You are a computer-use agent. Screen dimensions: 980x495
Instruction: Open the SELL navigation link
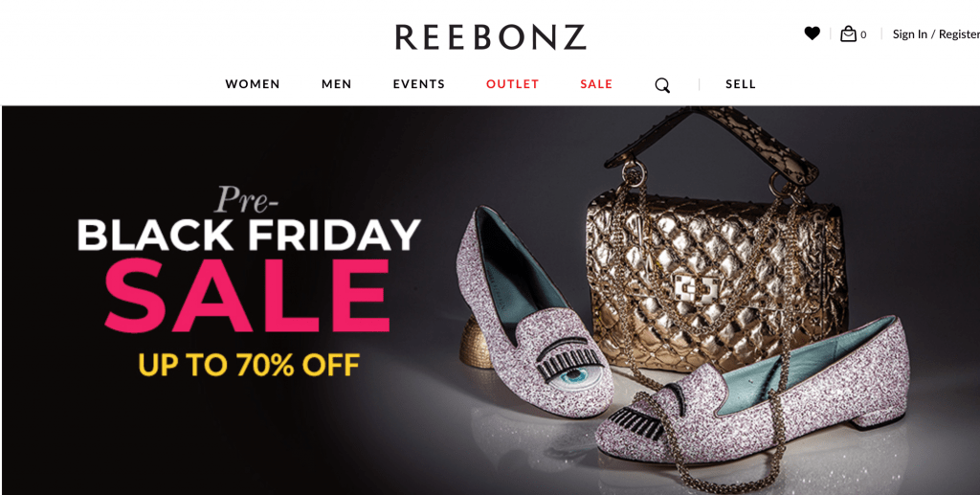[741, 83]
